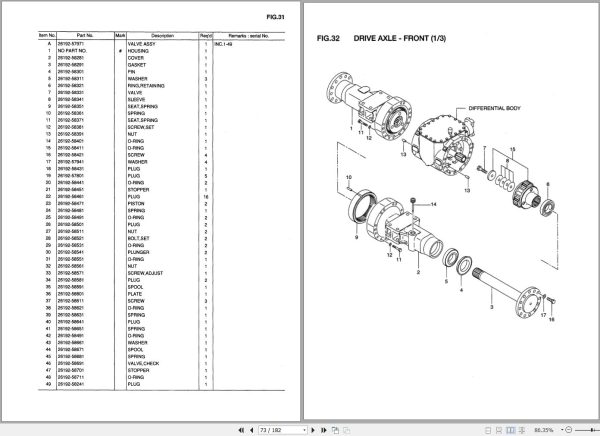Viewport: 600px width, 436px height.
Task: Jump to the last page
Action: click(324, 430)
